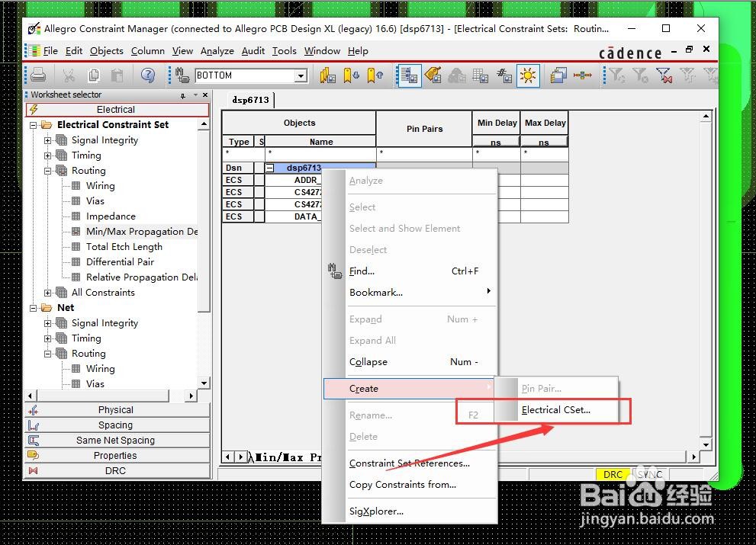Select Relative Propagation Delay worksheet
756x545 pixels.
142,277
